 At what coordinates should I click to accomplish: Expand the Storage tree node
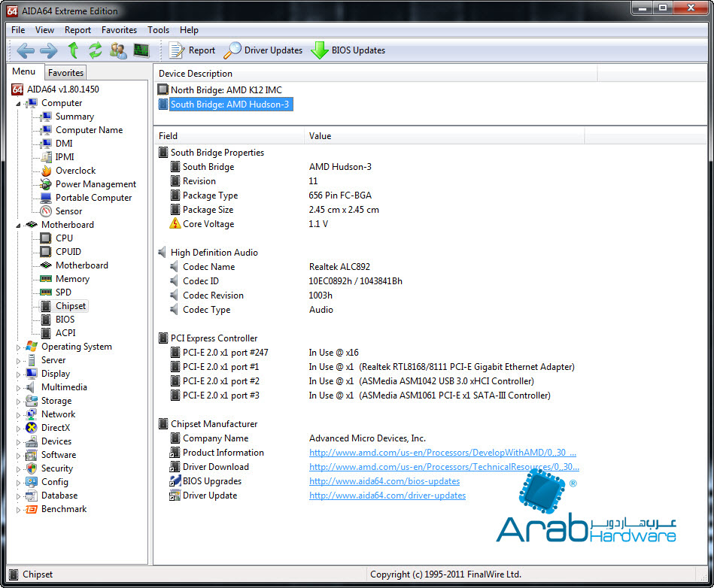click(18, 402)
